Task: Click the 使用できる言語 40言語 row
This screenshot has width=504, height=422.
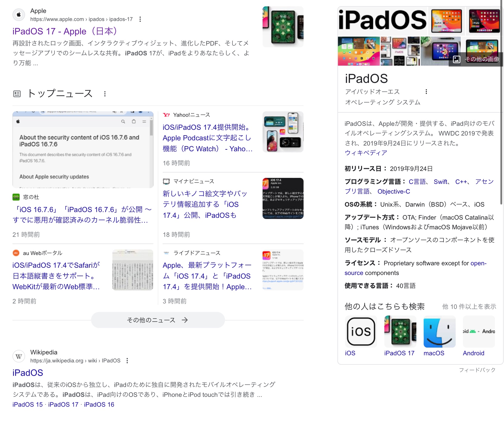Action: click(380, 286)
